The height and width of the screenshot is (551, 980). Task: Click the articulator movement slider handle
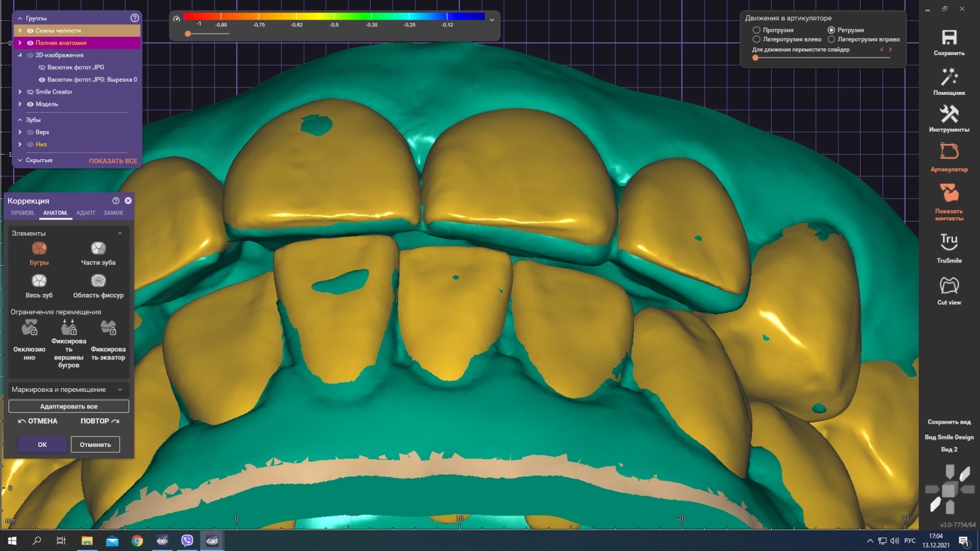tap(755, 58)
